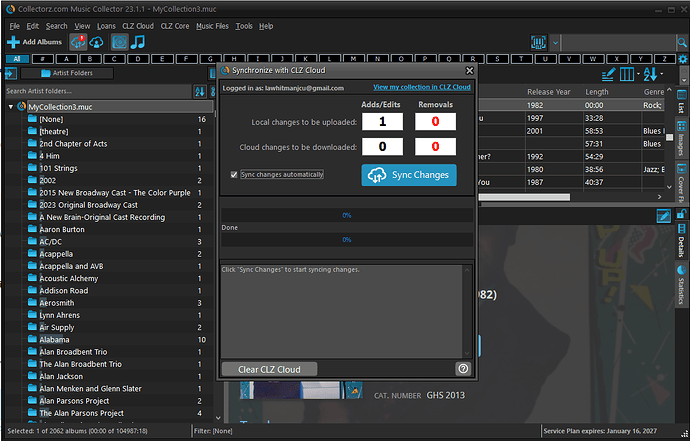The width and height of the screenshot is (690, 441).
Task: Open the Loans menu
Action: point(106,26)
